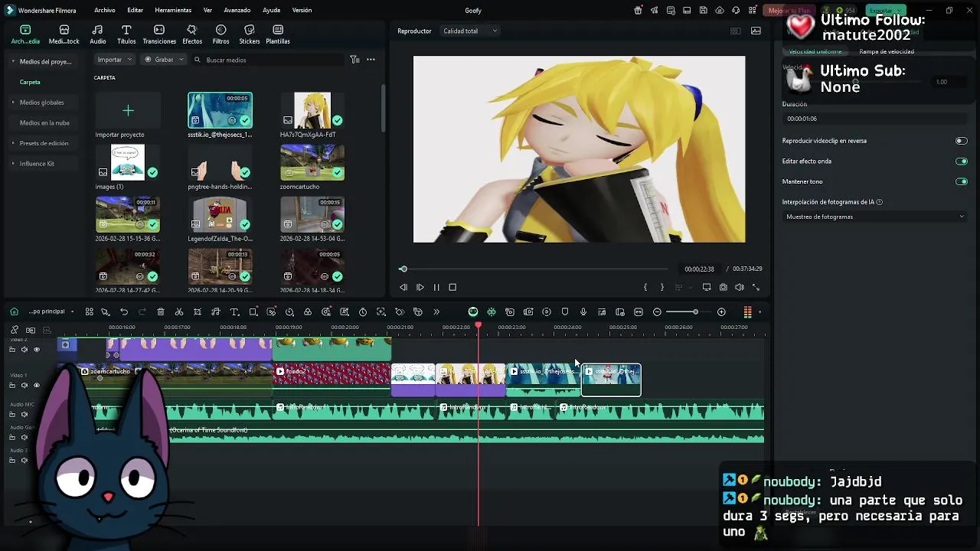Zoom out timeline with minus button

657,312
